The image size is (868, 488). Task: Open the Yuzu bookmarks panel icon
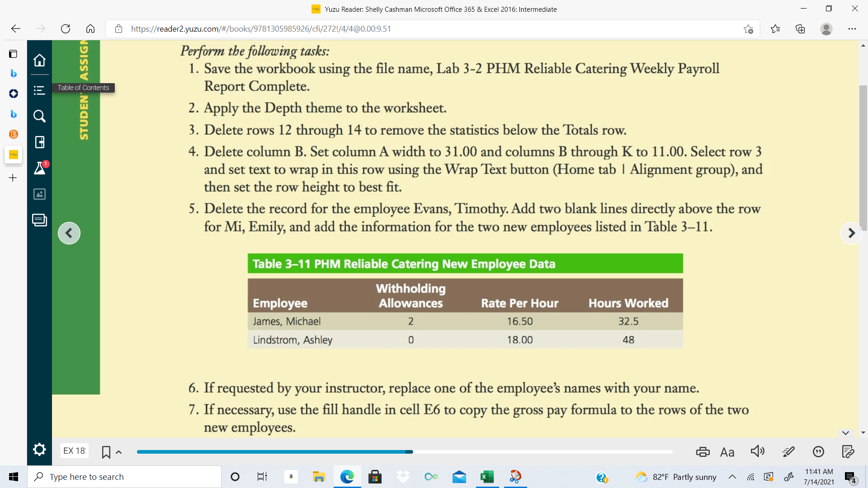click(x=39, y=142)
